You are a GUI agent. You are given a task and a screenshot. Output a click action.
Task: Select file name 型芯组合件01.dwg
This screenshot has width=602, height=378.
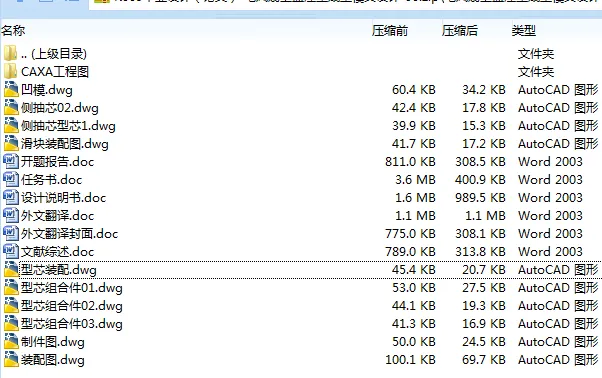click(72, 288)
